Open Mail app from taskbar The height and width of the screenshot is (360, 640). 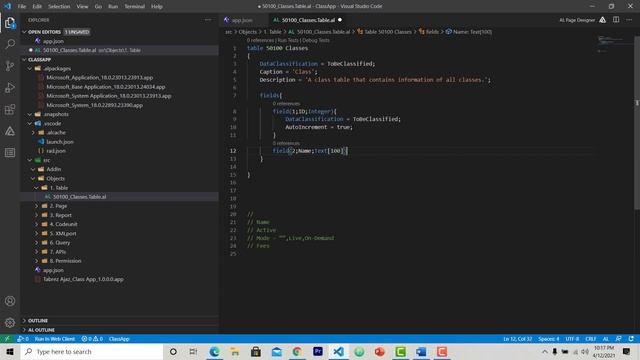pyautogui.click(x=277, y=351)
